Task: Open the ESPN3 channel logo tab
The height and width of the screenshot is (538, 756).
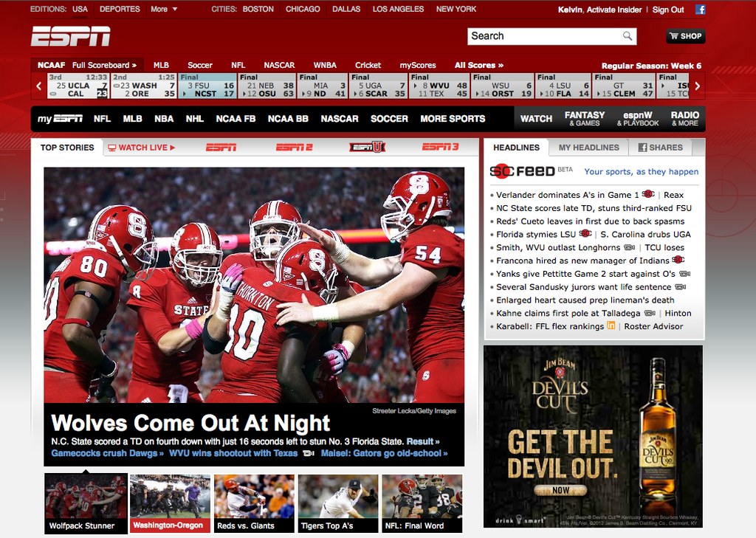Action: click(x=441, y=147)
